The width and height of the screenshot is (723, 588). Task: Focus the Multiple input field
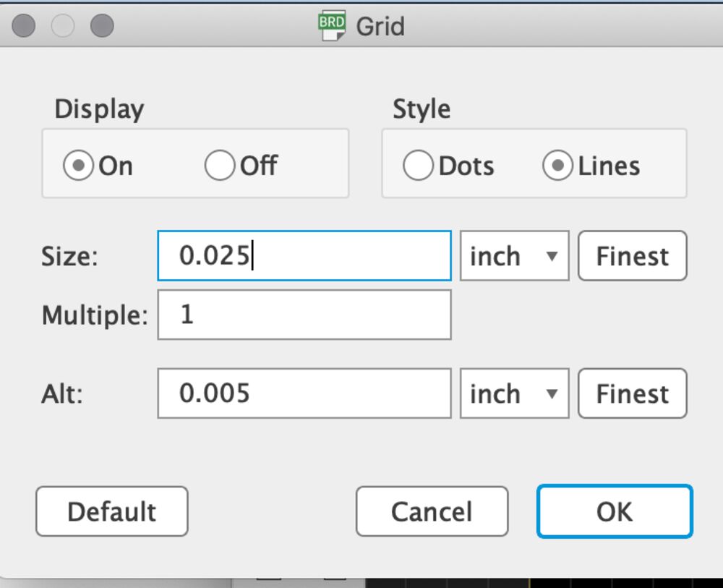[x=304, y=315]
